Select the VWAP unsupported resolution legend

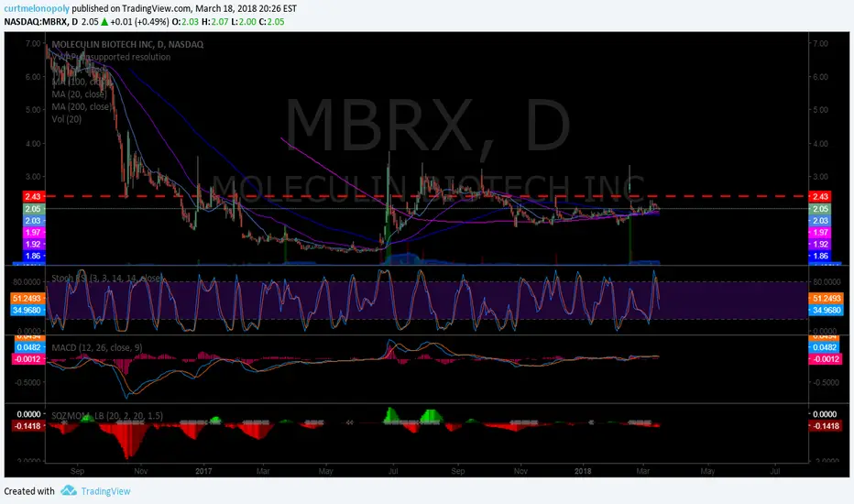pyautogui.click(x=111, y=57)
